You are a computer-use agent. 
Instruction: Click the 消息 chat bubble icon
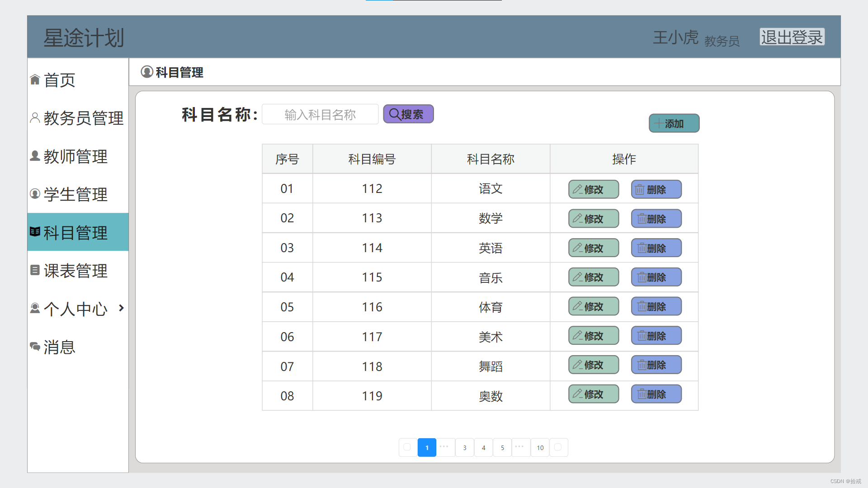click(35, 347)
